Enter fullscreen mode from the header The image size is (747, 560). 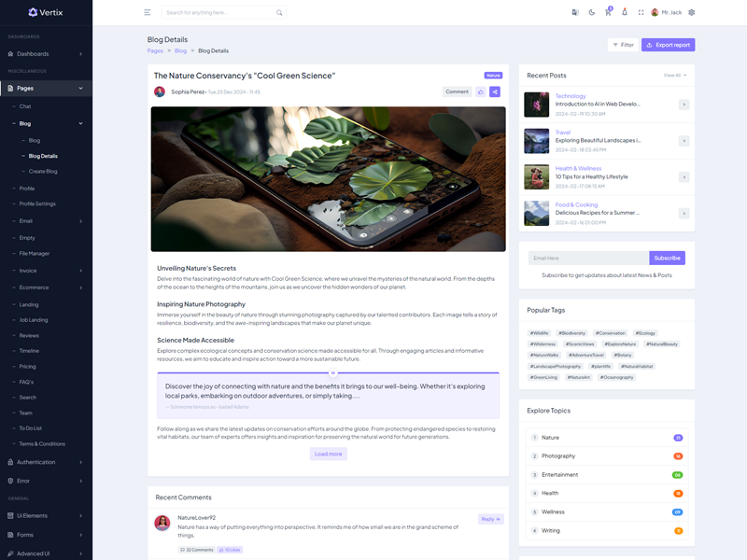click(x=640, y=12)
